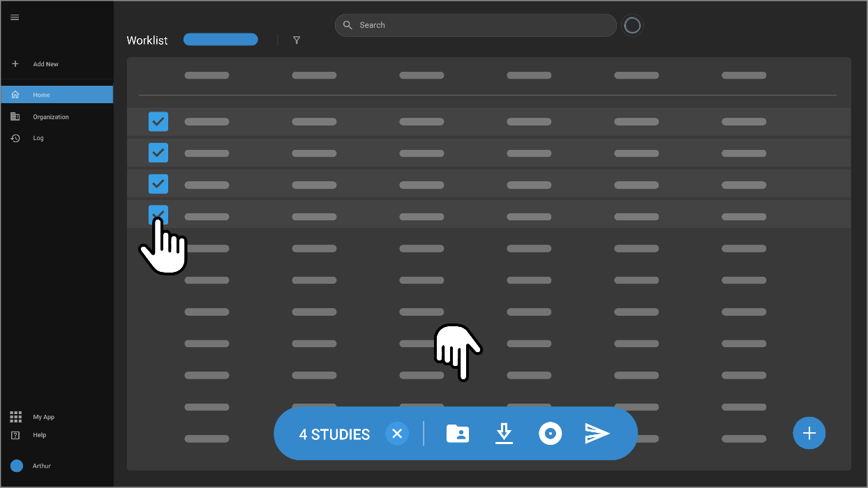Open My App in the sidebar
Viewport: 868px width, 488px height.
click(43, 417)
